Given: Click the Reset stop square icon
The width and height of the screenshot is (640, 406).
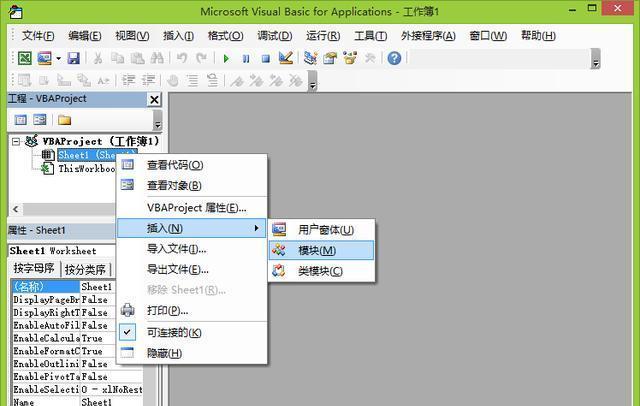Looking at the screenshot, I should point(265,58).
